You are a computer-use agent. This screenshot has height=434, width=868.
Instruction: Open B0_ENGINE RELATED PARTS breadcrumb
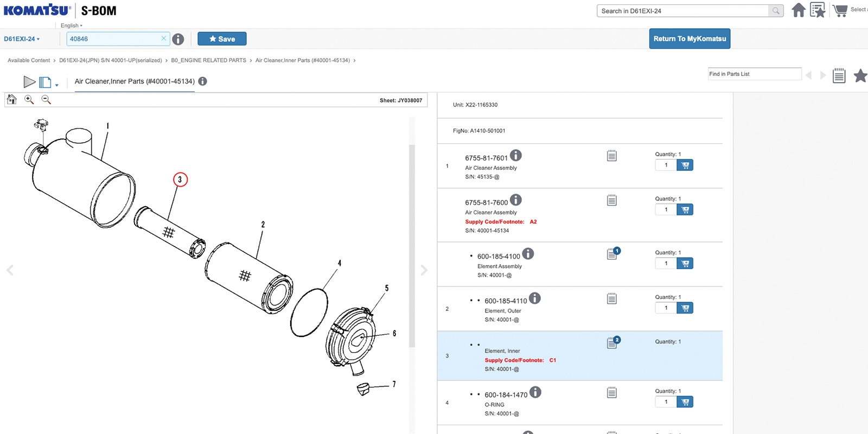[x=208, y=60]
